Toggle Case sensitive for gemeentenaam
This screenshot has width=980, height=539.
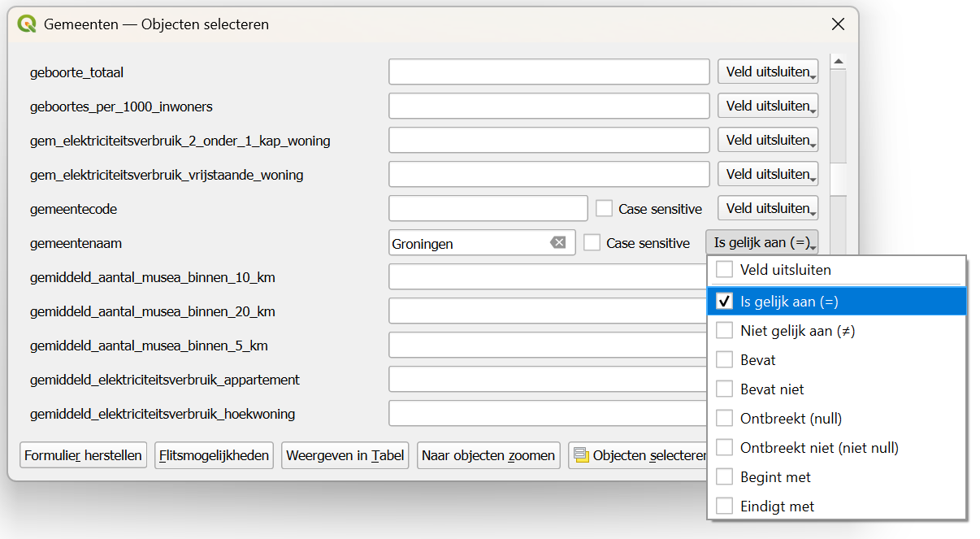(592, 243)
